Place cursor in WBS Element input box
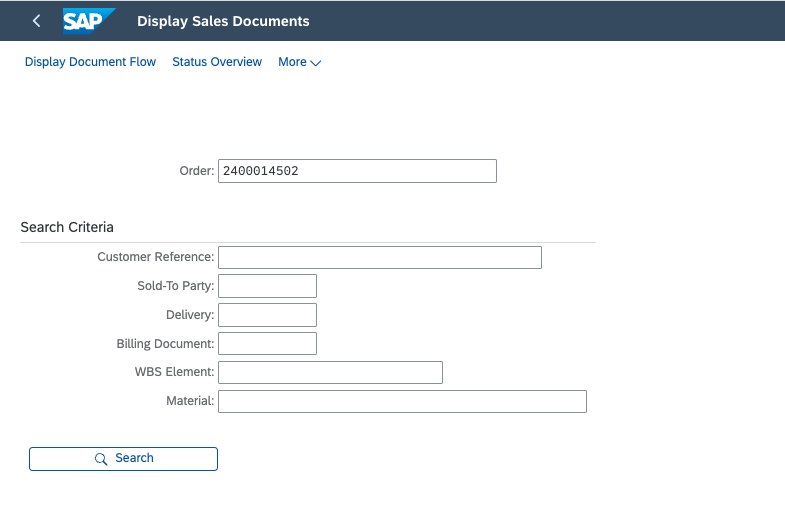Image resolution: width=785 pixels, height=518 pixels. tap(330, 373)
